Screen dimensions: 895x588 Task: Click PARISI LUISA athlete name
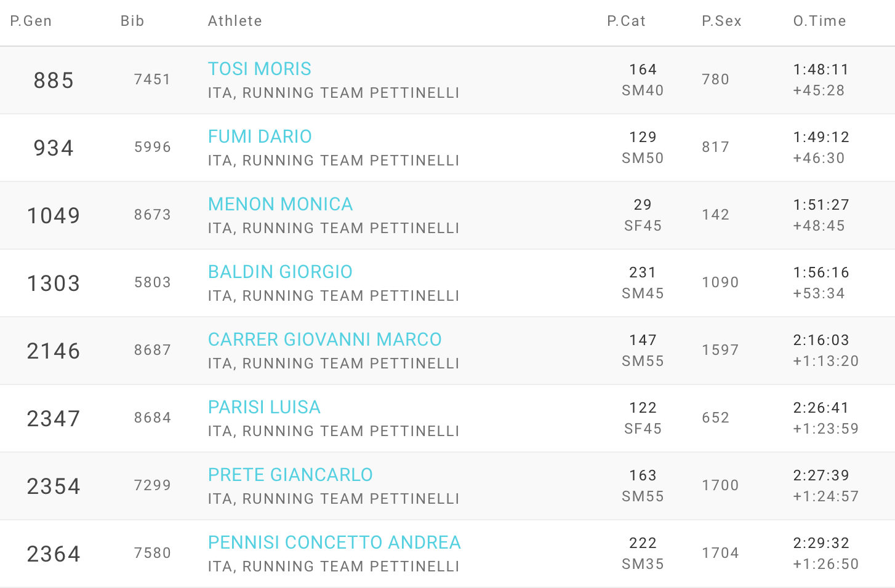tap(264, 407)
